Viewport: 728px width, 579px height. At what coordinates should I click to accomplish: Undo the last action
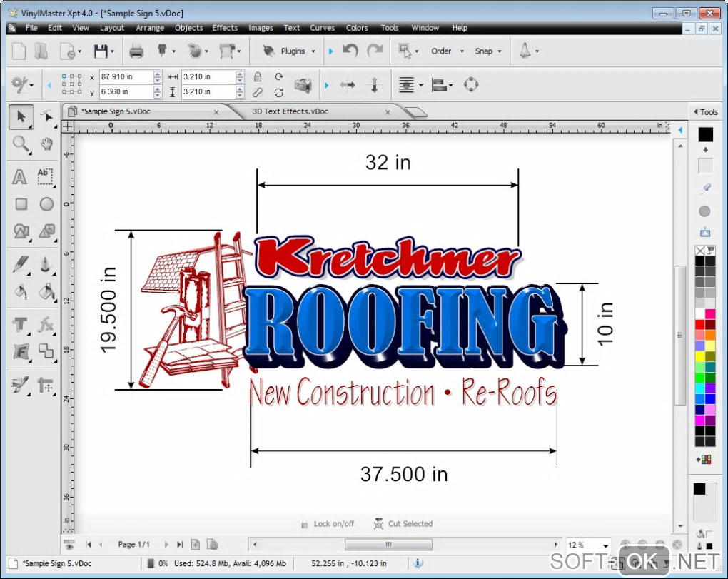tap(350, 50)
